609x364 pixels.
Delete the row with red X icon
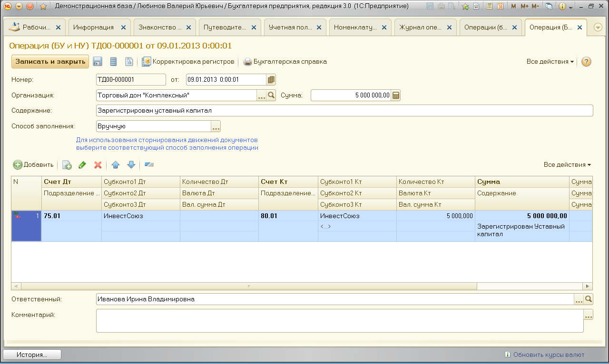(x=98, y=165)
